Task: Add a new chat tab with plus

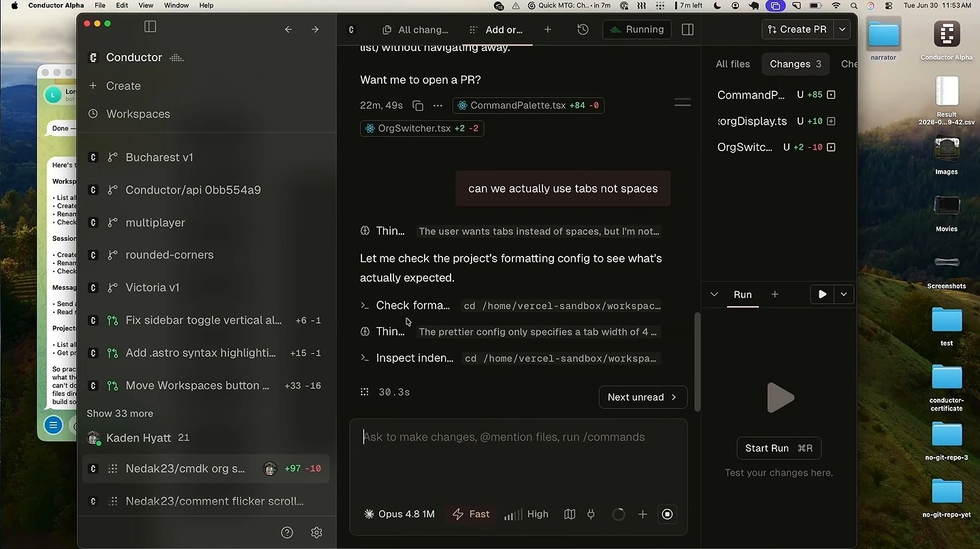Action: (x=548, y=29)
